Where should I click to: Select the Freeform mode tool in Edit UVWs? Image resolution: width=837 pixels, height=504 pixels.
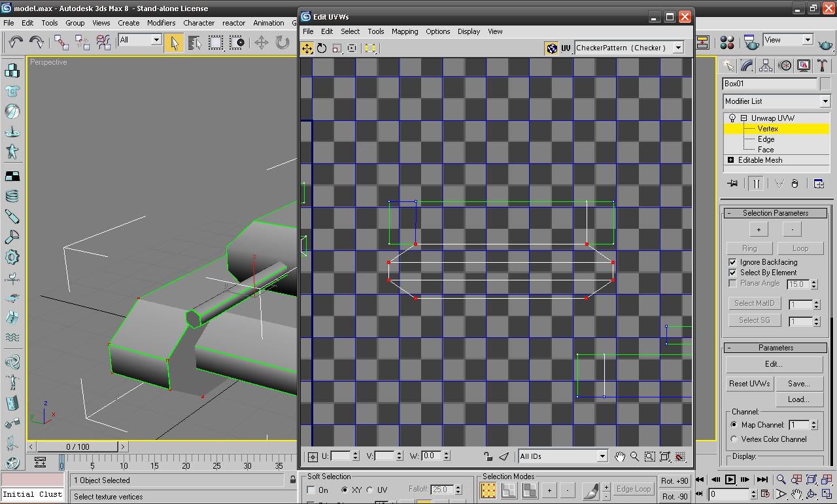[352, 48]
